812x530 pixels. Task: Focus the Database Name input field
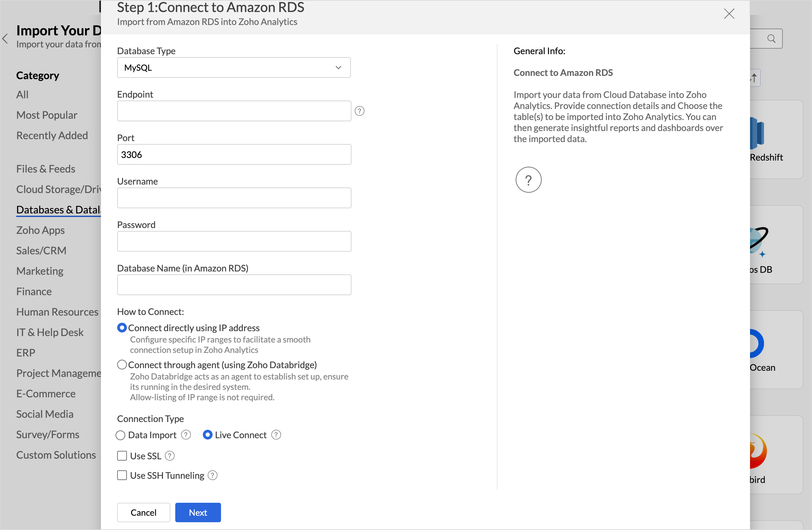(x=234, y=285)
